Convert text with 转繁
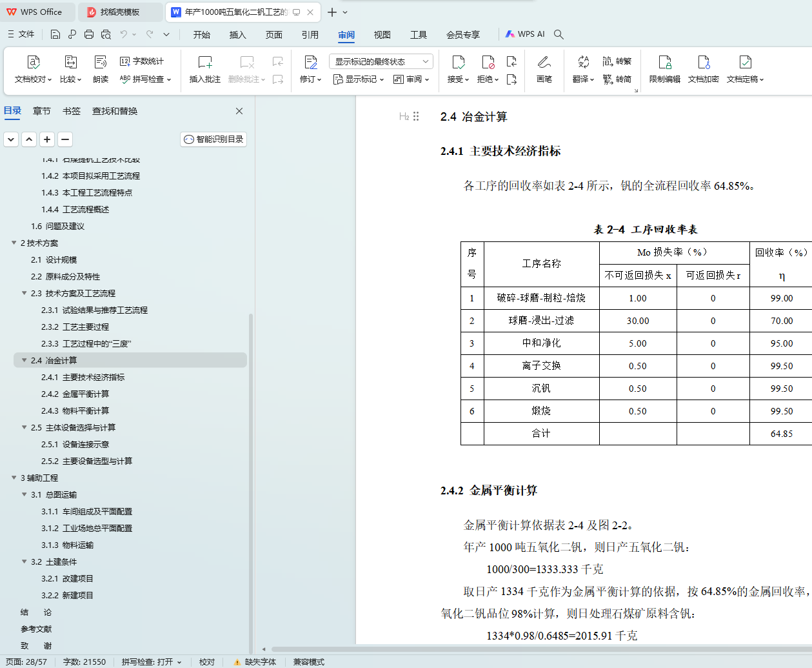 (x=617, y=61)
